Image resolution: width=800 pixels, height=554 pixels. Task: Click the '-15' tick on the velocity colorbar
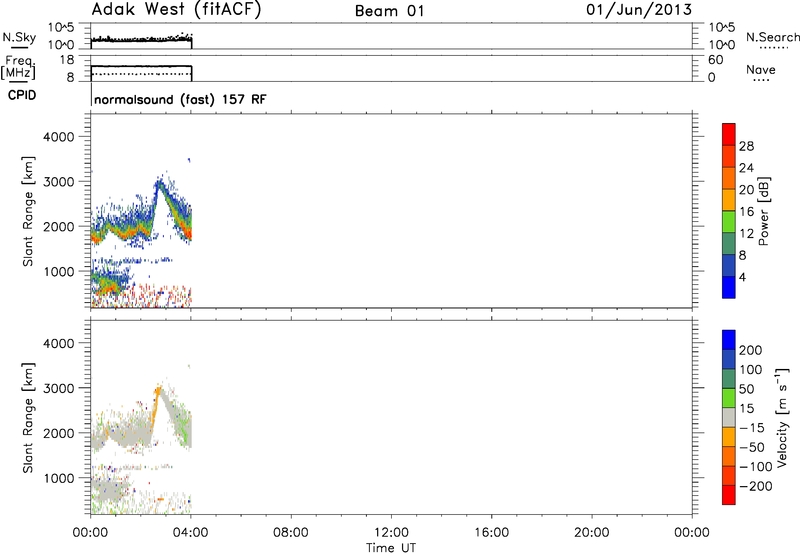[752, 428]
